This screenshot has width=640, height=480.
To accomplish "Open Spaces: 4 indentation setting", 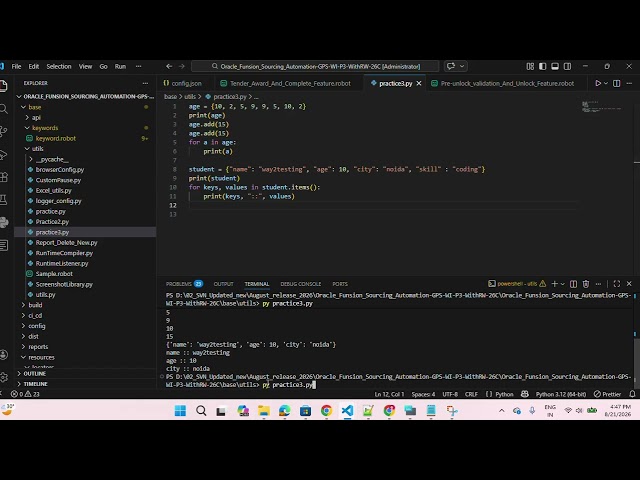I will coord(423,394).
